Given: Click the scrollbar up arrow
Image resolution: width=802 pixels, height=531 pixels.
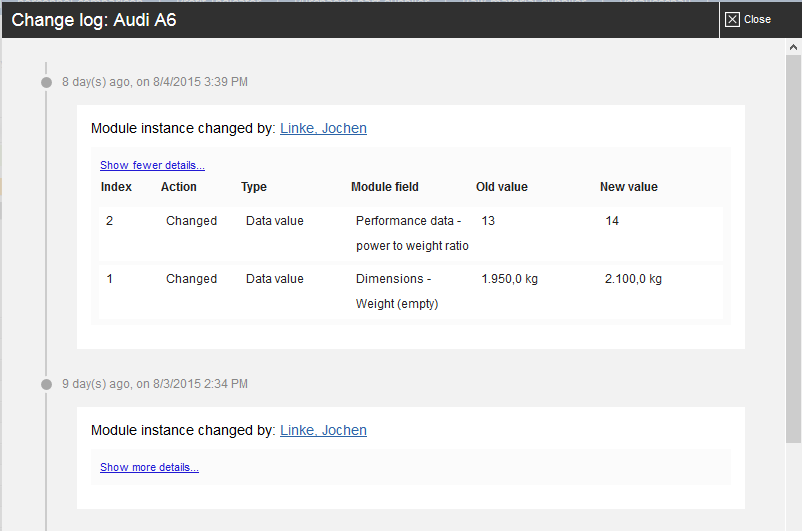Looking at the screenshot, I should click(793, 47).
